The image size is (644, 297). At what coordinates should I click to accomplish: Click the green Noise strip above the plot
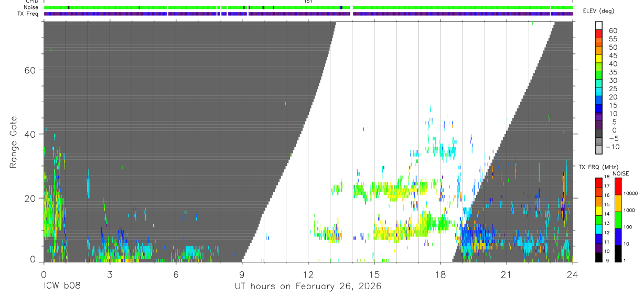308,7
